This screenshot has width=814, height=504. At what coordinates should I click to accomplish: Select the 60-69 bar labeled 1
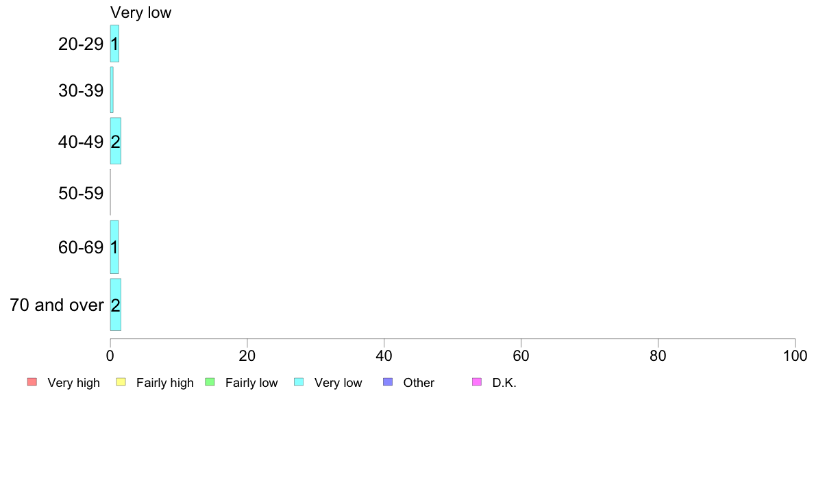[114, 247]
